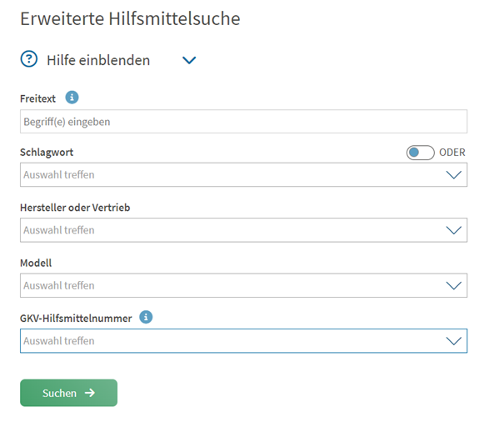This screenshot has height=437, width=504.
Task: Click the Hersteller oder Vertrieb selection field
Action: click(243, 230)
